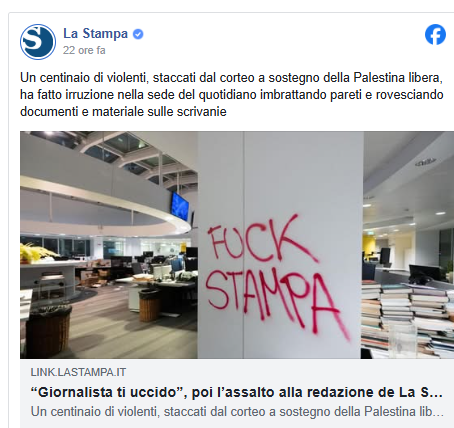Open the '22 ore fa' timestamp
454x428 pixels.
[84, 50]
